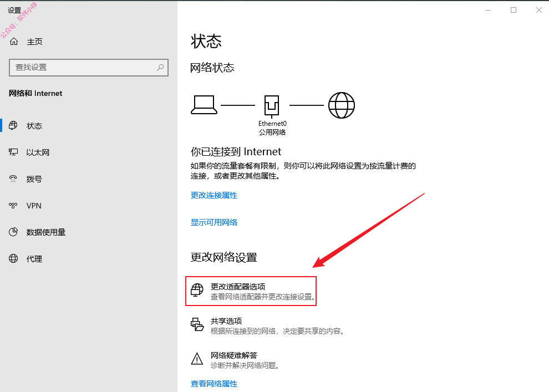Open the 状态 sidebar label
The image size is (549, 392).
34,126
